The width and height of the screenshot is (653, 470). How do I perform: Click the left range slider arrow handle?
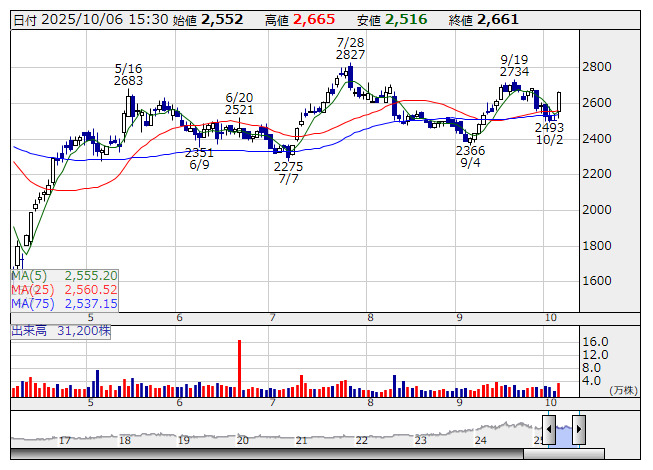(x=549, y=429)
